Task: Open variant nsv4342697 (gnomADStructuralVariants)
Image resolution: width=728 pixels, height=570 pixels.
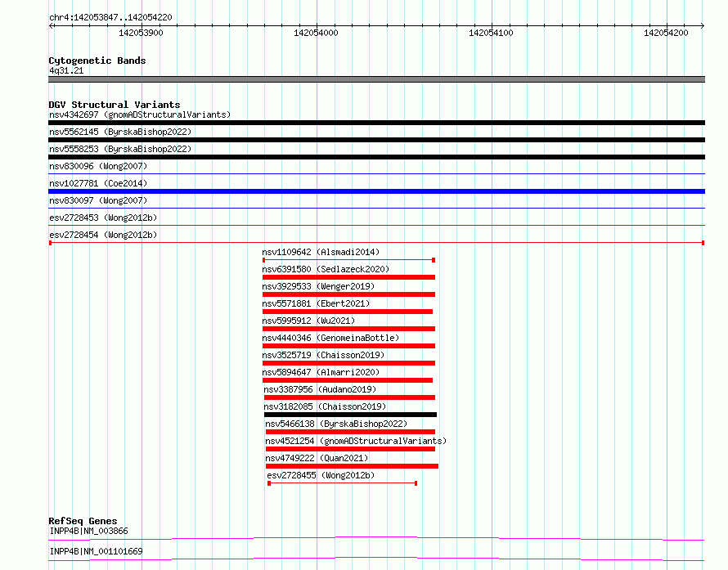Action: click(x=140, y=114)
